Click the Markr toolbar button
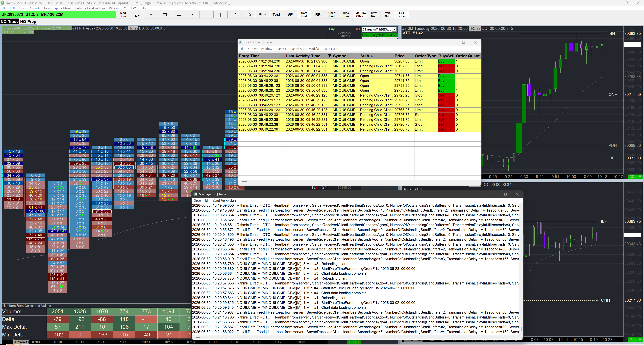The height and width of the screenshot is (345, 644). 262,14
